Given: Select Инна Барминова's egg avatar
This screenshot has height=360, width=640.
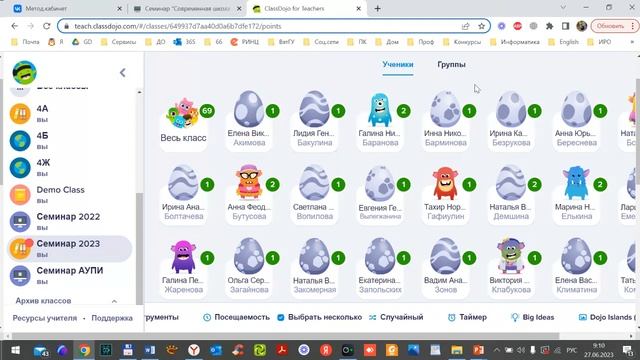Looking at the screenshot, I should (x=445, y=109).
